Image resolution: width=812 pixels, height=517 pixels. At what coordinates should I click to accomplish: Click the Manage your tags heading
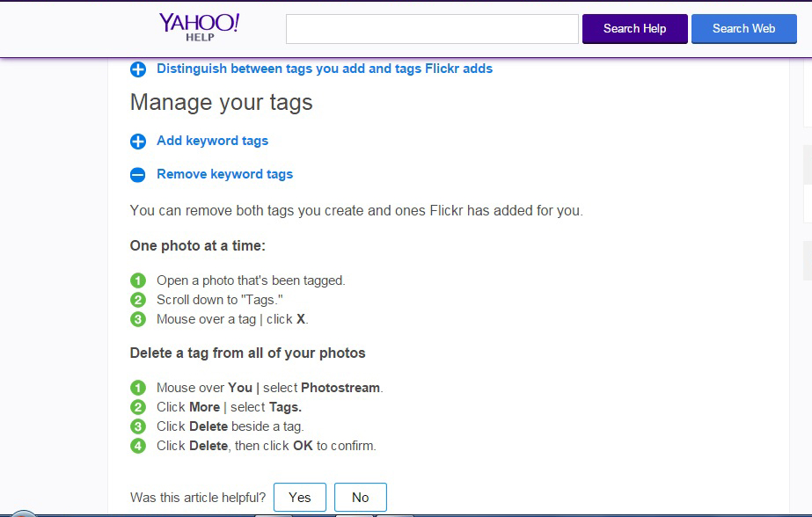(x=221, y=103)
